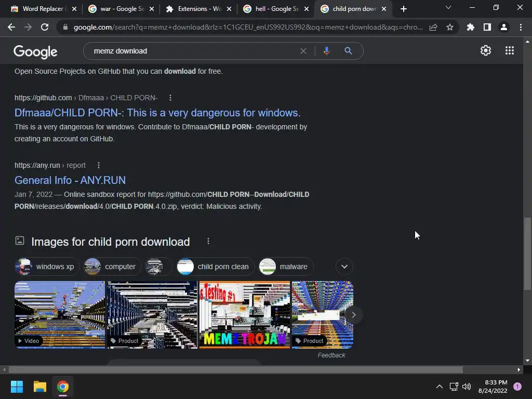Image resolution: width=532 pixels, height=399 pixels.
Task: Submit search with the magnifier icon
Action: (348, 51)
